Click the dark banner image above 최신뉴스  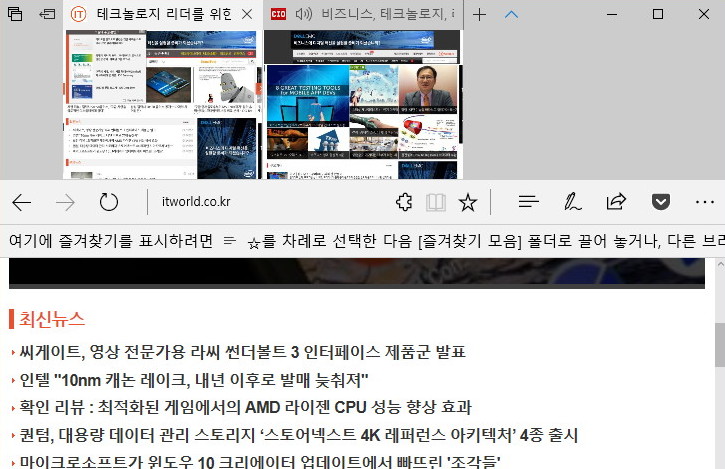click(x=357, y=273)
